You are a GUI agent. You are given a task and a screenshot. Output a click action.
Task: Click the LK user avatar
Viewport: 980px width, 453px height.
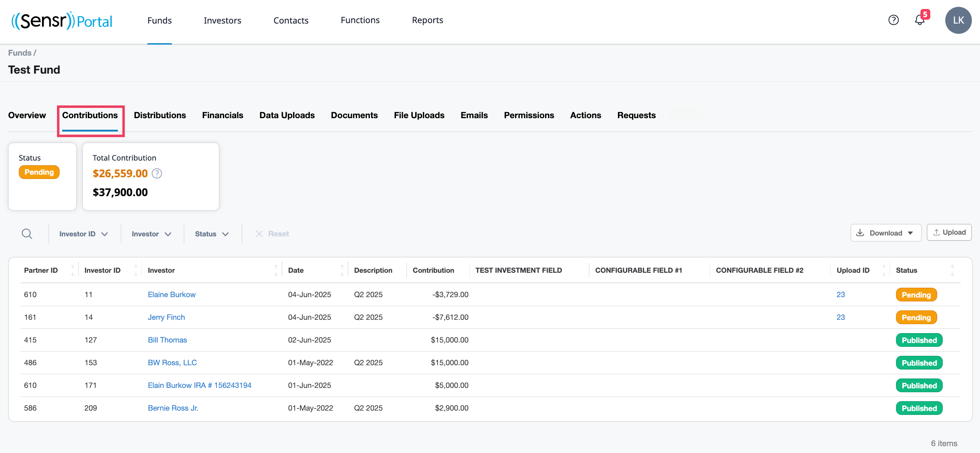tap(958, 20)
